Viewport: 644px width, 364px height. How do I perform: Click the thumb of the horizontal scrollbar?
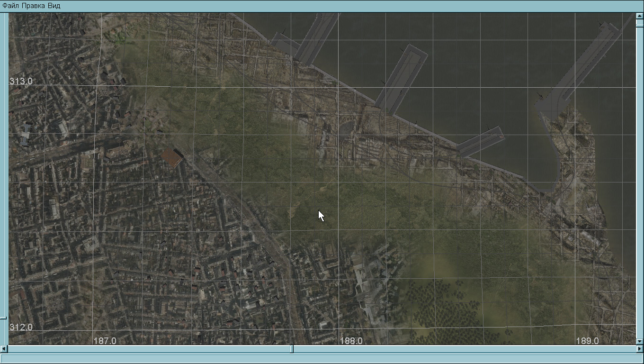tap(292, 349)
